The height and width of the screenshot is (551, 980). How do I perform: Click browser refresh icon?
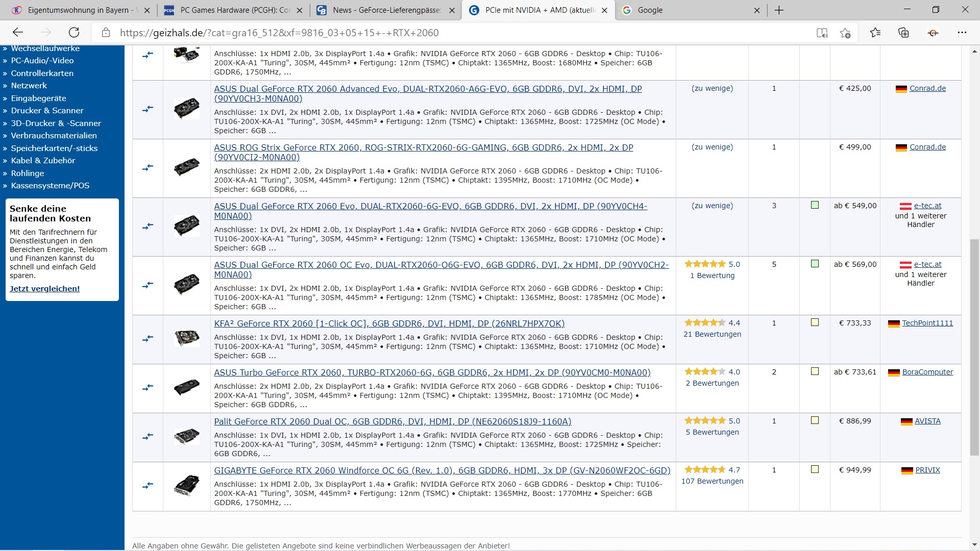[x=74, y=33]
